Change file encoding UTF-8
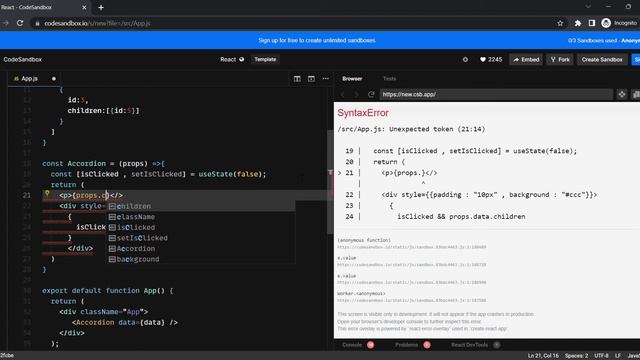The height and width of the screenshot is (360, 640). click(x=601, y=356)
